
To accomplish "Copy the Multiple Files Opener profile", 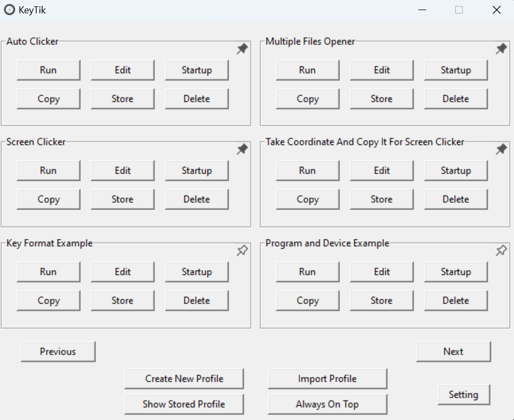I will [x=307, y=98].
